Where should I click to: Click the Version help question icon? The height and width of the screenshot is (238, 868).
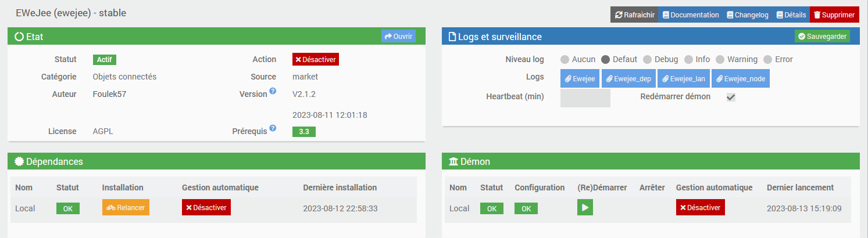273,92
